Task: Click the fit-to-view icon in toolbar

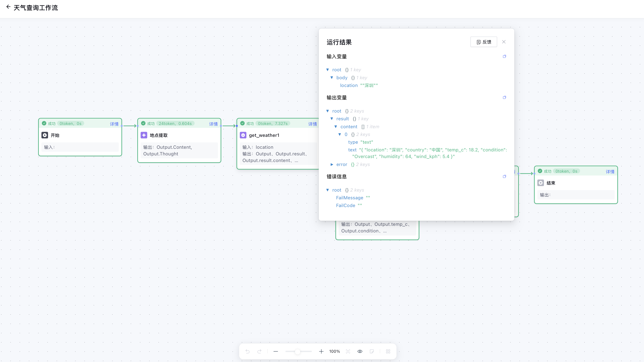Action: coord(348,351)
